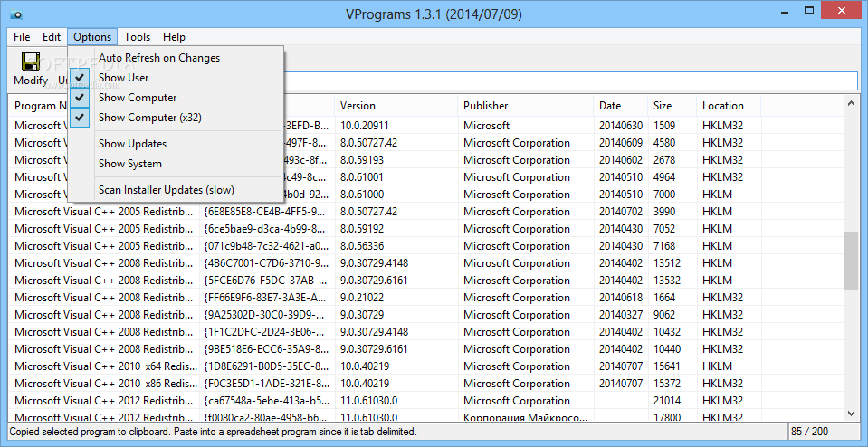Image resolution: width=868 pixels, height=447 pixels.
Task: Click date cell 20140609
Action: point(621,143)
